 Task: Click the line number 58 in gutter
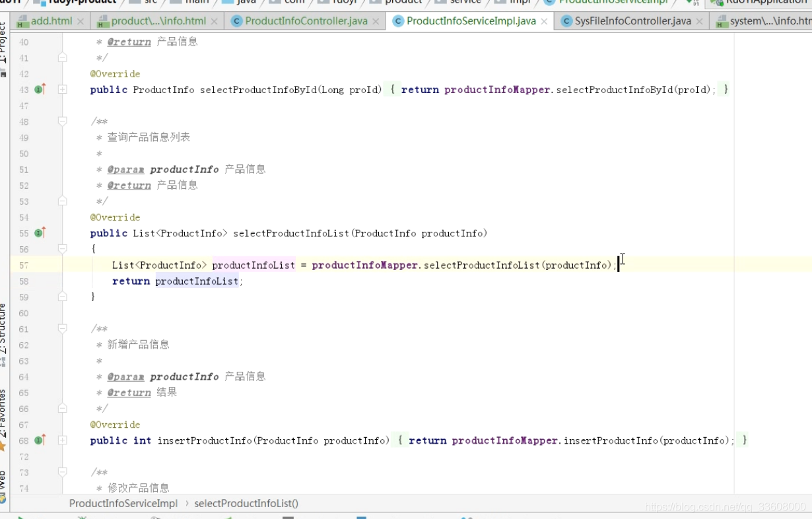coord(24,281)
